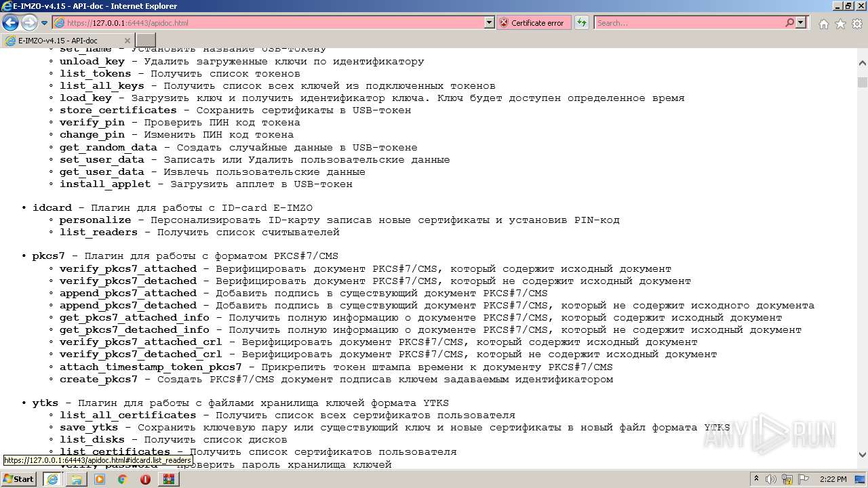Viewport: 868px width, 488px height.
Task: Go to the Home page icon
Action: point(823,24)
